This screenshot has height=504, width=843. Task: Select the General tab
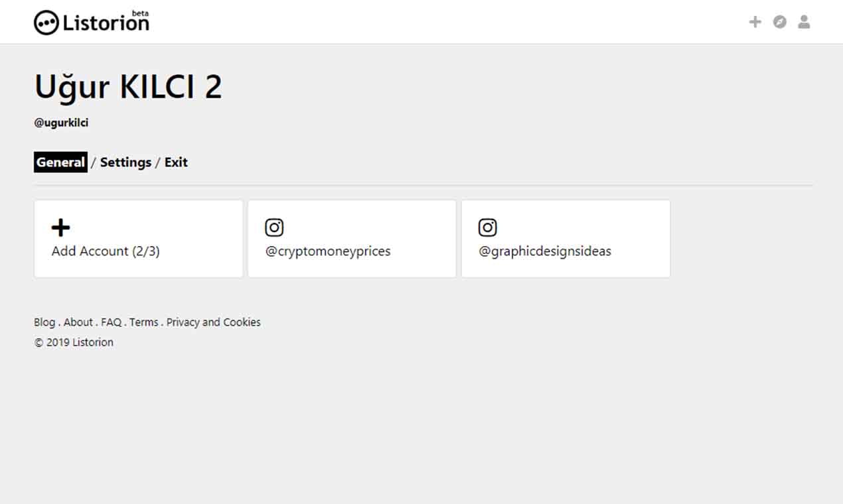pyautogui.click(x=60, y=162)
